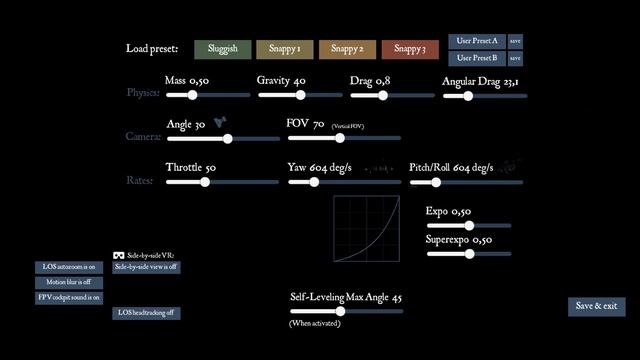
Task: Load the Sluggish preset
Action: [222, 49]
